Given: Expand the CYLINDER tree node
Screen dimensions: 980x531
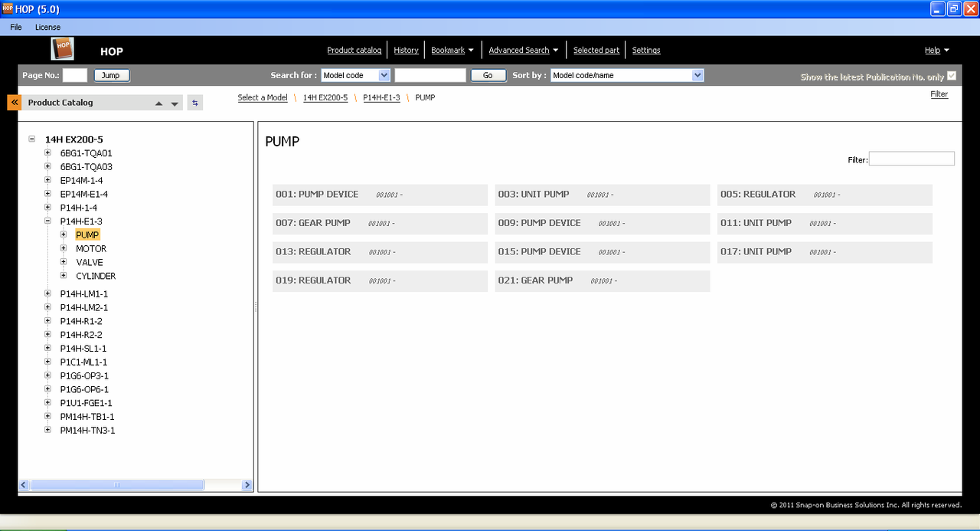Looking at the screenshot, I should coord(64,276).
